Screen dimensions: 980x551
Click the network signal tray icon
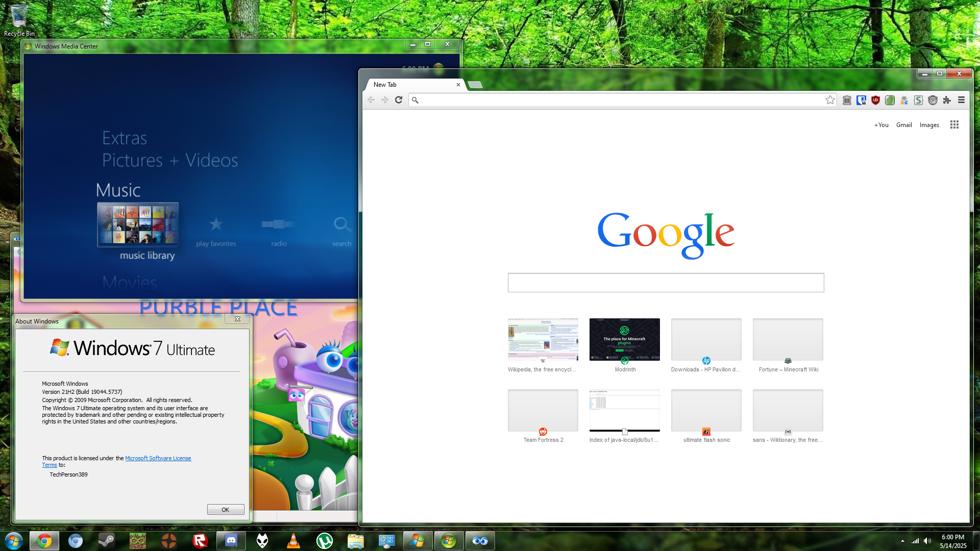(915, 541)
